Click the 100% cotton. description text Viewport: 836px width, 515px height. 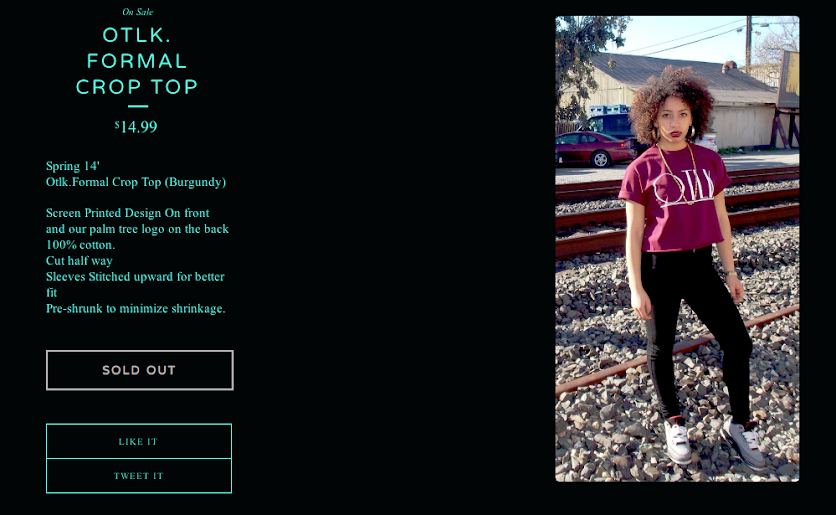pos(81,245)
